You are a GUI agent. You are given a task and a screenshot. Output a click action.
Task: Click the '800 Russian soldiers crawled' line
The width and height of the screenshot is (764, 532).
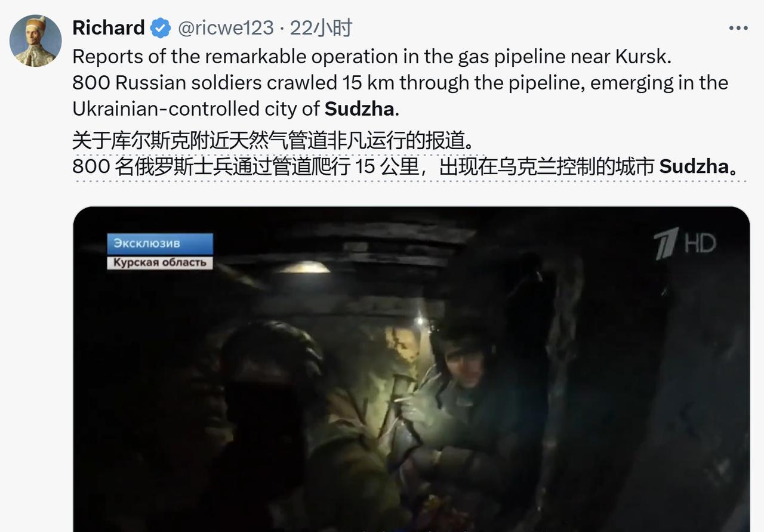[x=400, y=83]
